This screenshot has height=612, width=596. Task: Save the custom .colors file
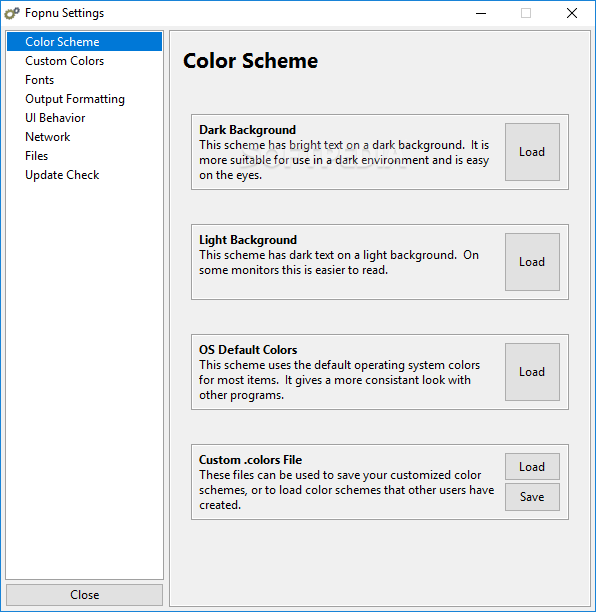click(532, 497)
